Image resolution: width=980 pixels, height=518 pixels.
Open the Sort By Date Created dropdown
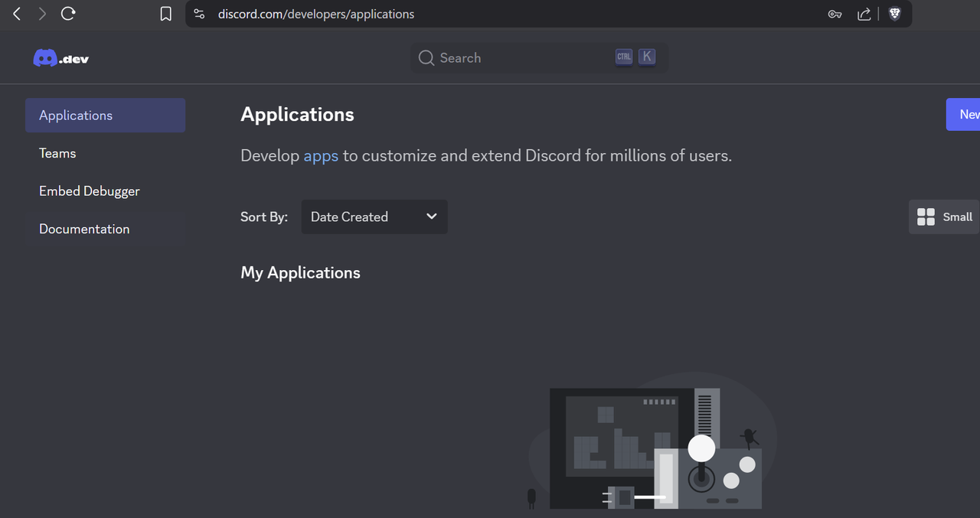point(374,217)
